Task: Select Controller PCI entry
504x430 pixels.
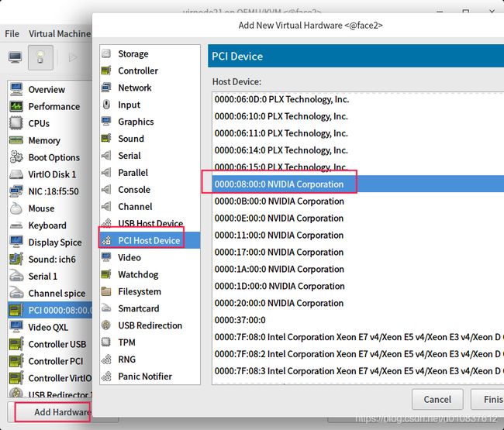Action: pos(50,361)
